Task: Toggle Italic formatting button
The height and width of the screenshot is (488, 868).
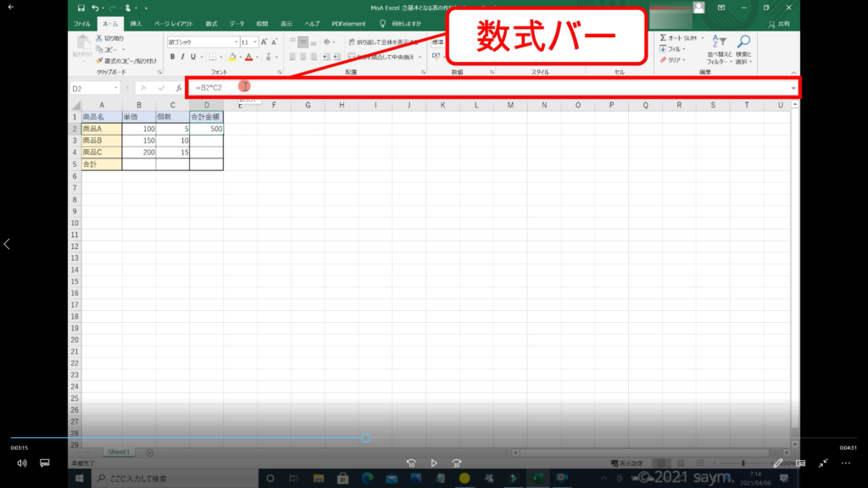Action: 182,57
